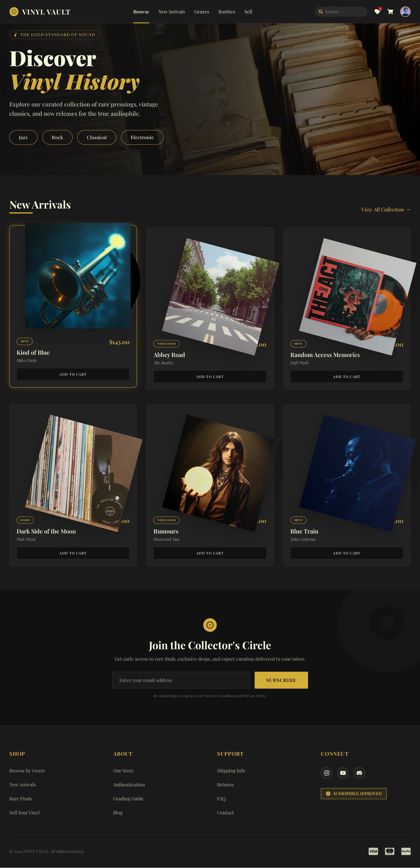Click the header search box

[341, 12]
